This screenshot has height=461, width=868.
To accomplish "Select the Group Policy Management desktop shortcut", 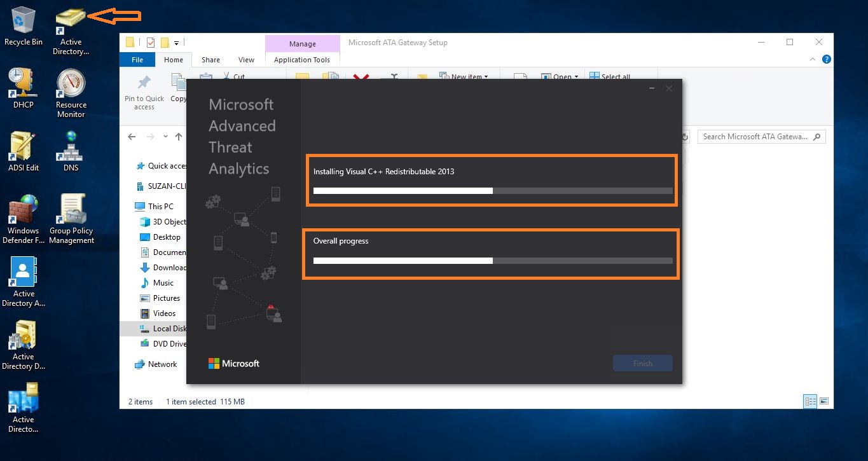I will click(71, 219).
